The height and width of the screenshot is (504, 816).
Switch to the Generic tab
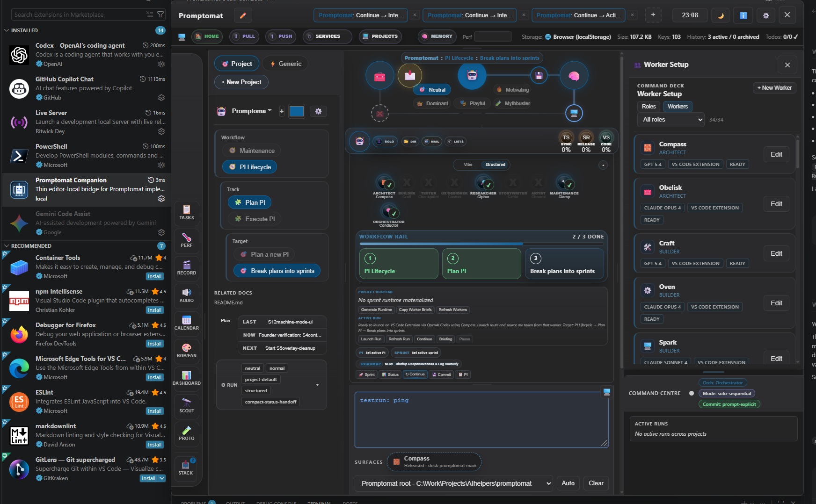coord(285,64)
